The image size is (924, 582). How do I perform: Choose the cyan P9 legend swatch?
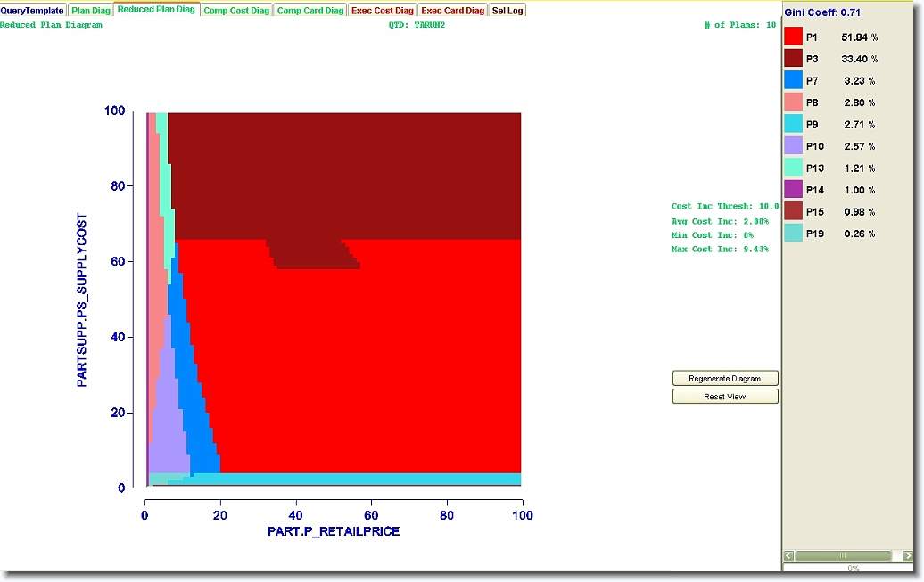[x=793, y=124]
